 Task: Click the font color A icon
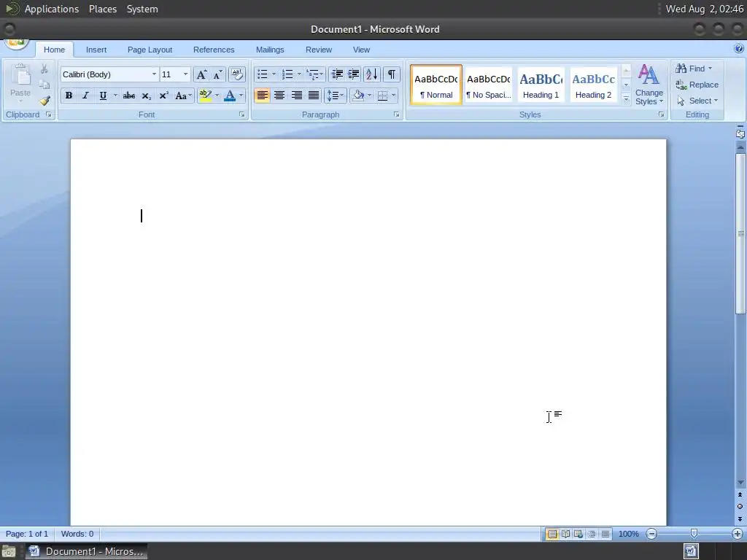coord(230,96)
